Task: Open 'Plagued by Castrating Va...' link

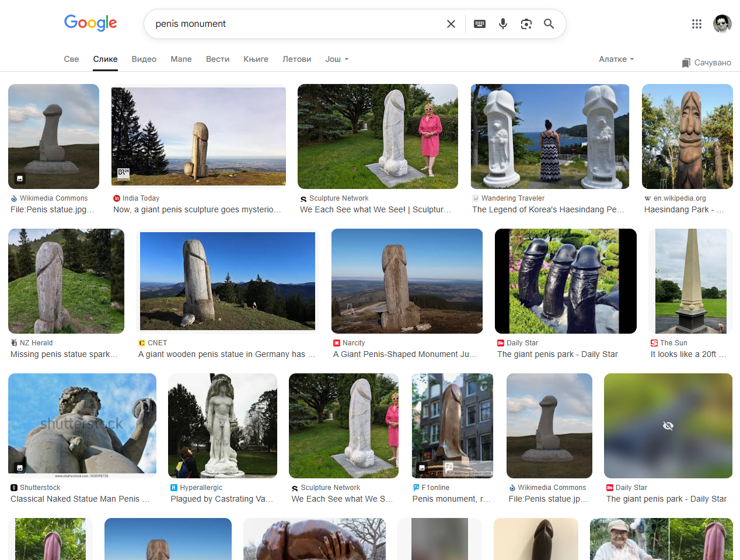Action: (222, 499)
